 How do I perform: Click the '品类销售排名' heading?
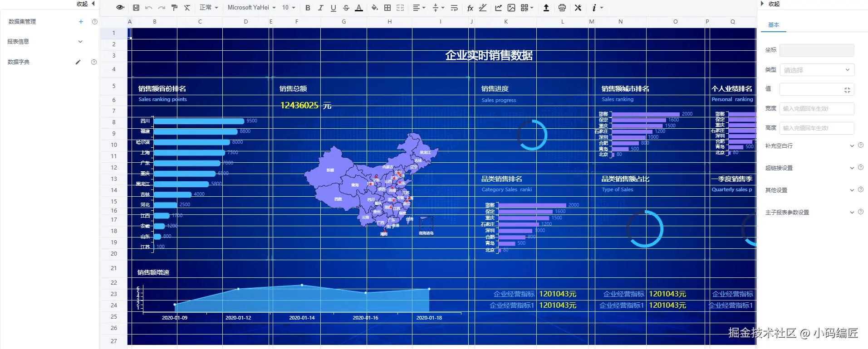[x=501, y=179]
